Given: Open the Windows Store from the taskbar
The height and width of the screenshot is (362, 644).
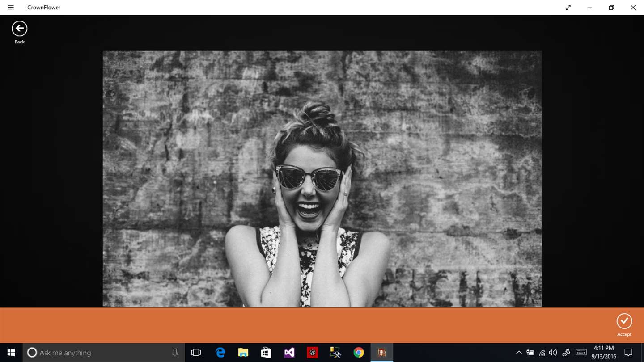Looking at the screenshot, I should (x=266, y=353).
